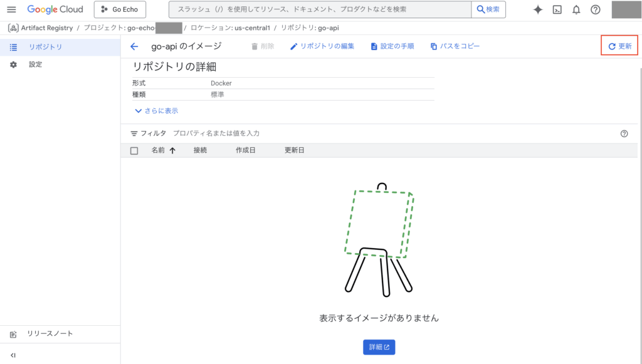Screen dimensions: 642x364
Task: Toggle the select-all checkbox in table header
Action: pyautogui.click(x=134, y=150)
